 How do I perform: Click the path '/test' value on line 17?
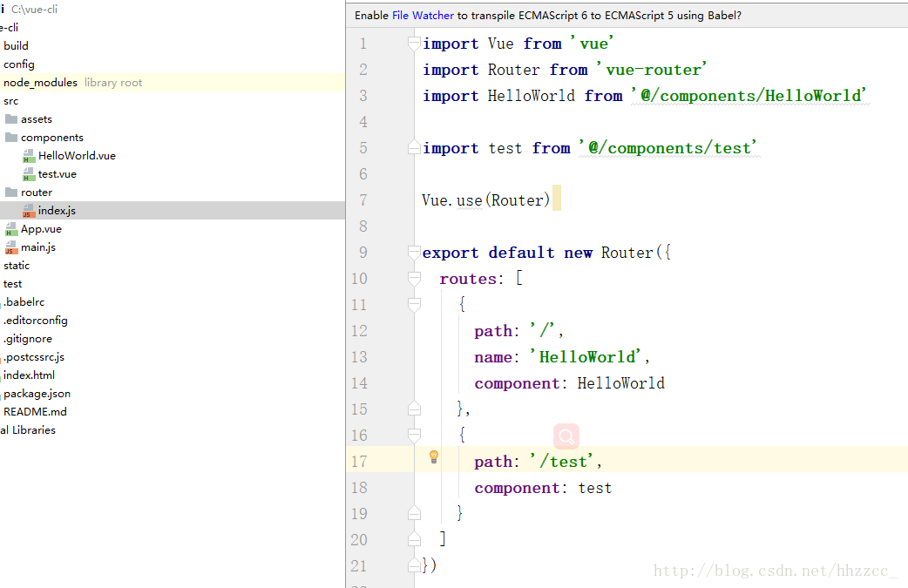(566, 462)
